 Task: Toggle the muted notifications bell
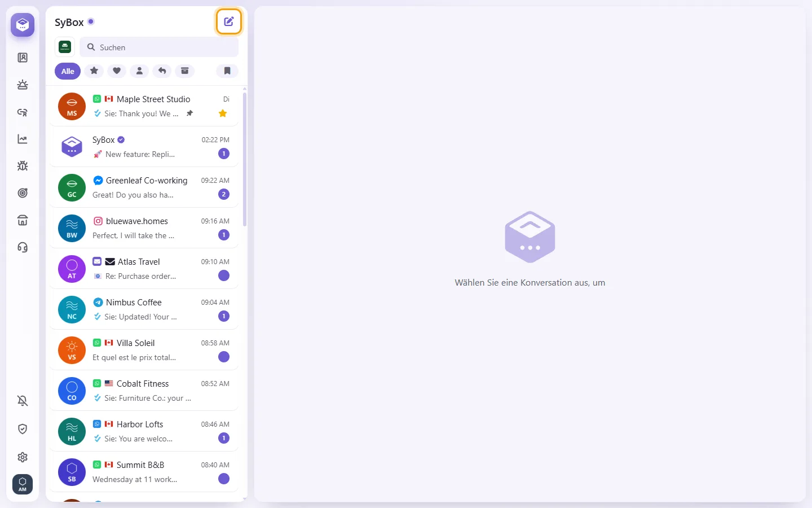pos(23,401)
